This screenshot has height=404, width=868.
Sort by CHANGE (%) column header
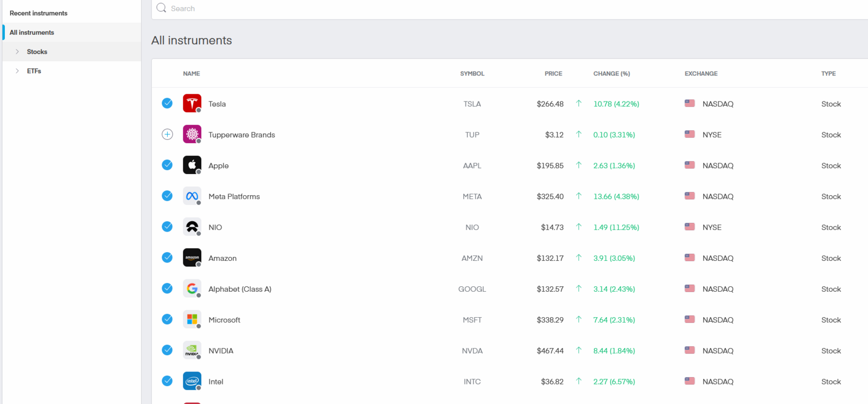[611, 74]
